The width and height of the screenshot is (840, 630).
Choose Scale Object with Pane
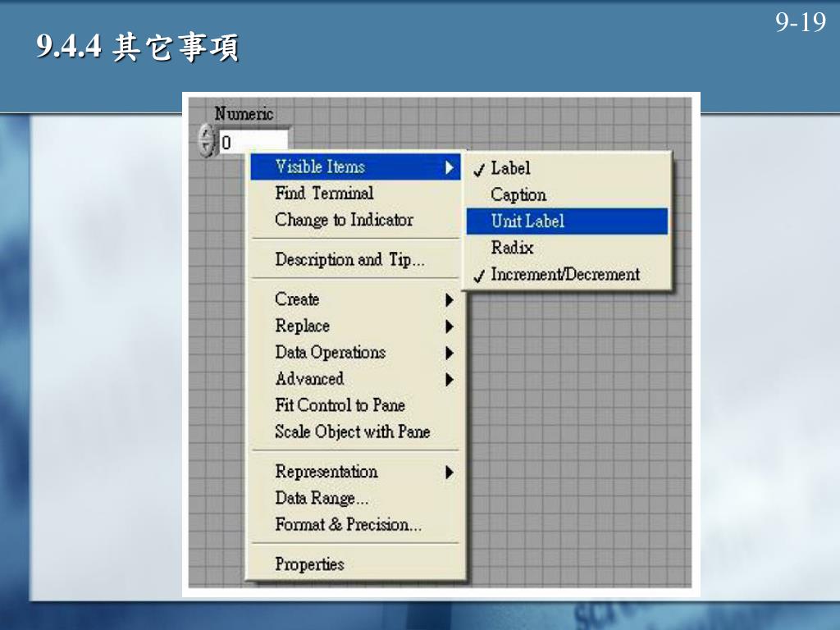pos(355,431)
